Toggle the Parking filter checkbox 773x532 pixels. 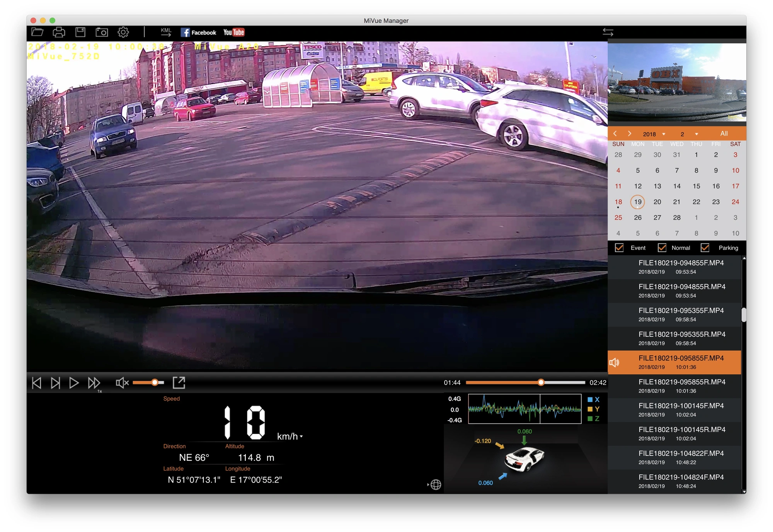[705, 247]
